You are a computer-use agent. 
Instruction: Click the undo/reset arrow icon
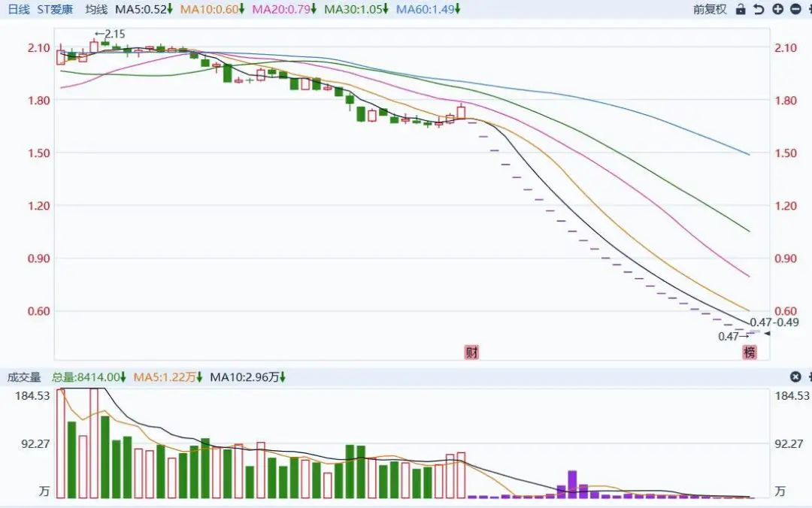click(x=759, y=9)
